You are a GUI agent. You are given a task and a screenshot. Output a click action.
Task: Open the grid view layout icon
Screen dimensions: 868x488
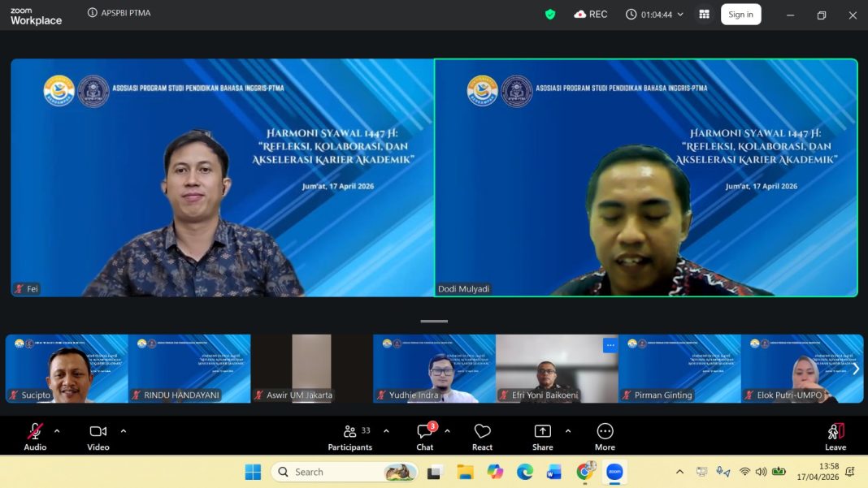tap(704, 15)
